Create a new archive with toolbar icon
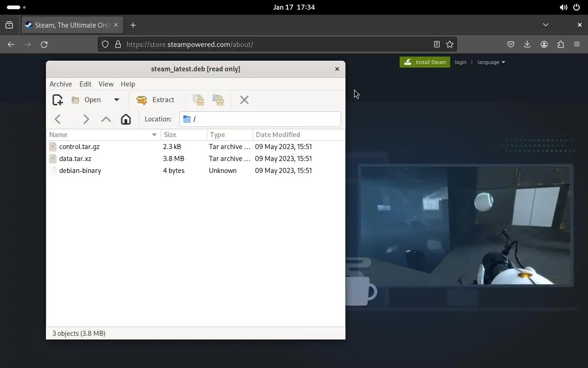The height and width of the screenshot is (368, 588). (x=57, y=100)
